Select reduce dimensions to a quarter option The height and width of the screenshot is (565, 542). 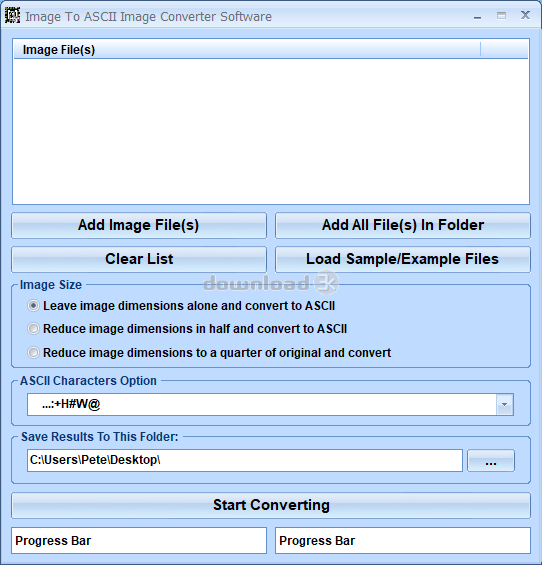pos(33,352)
